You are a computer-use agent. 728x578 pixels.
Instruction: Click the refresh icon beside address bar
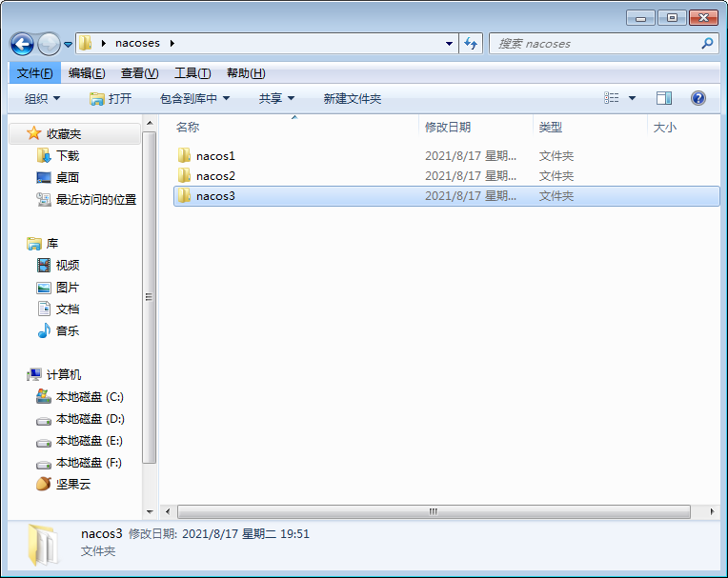[x=471, y=44]
